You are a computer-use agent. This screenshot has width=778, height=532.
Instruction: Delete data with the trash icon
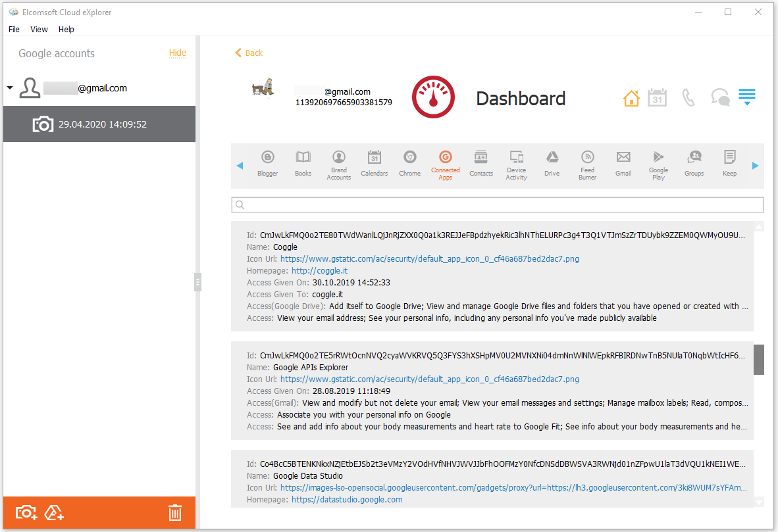coord(174,512)
